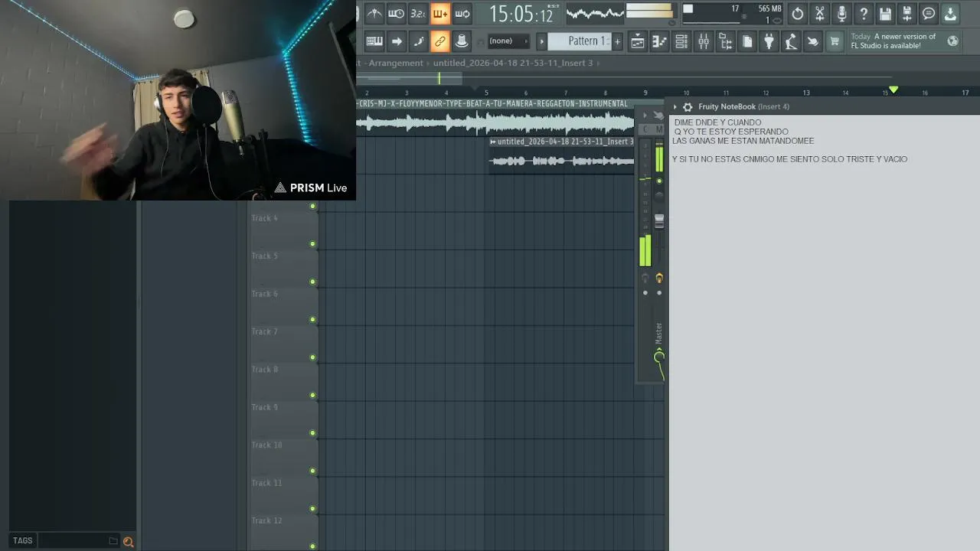Expand Fruity NoteBook menu arrow
Viewport: 980px width, 551px height.
tap(675, 107)
